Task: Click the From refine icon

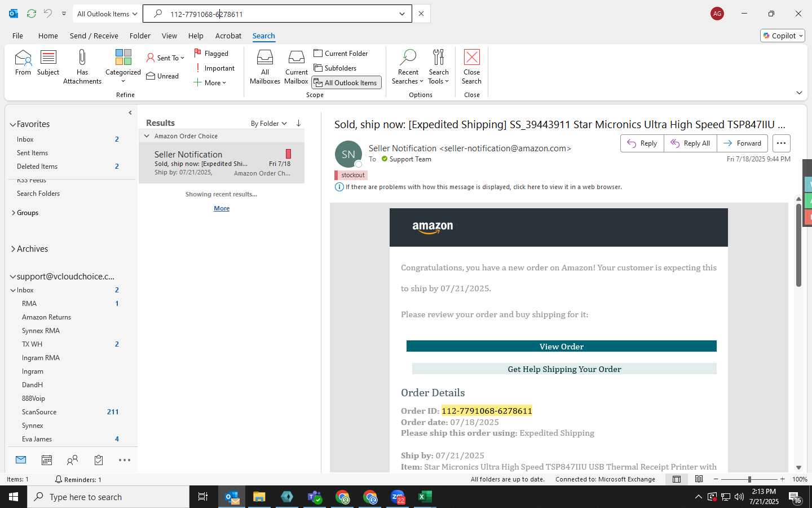Action: tap(23, 63)
